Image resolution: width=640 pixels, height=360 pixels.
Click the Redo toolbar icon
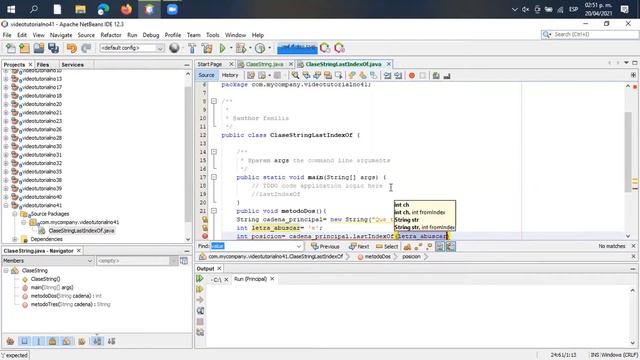click(x=86, y=48)
